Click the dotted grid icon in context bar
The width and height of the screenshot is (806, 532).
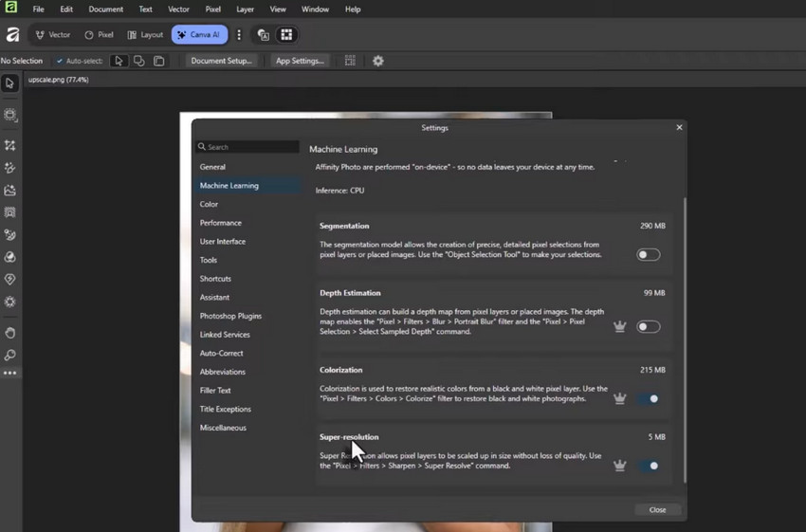pos(350,62)
